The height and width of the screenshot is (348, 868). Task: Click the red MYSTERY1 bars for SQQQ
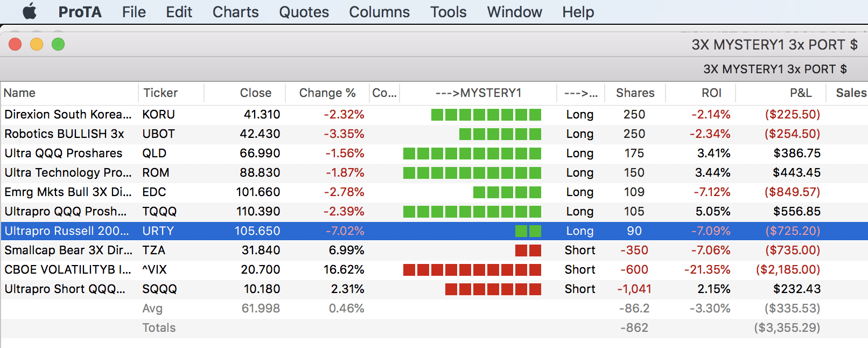493,289
